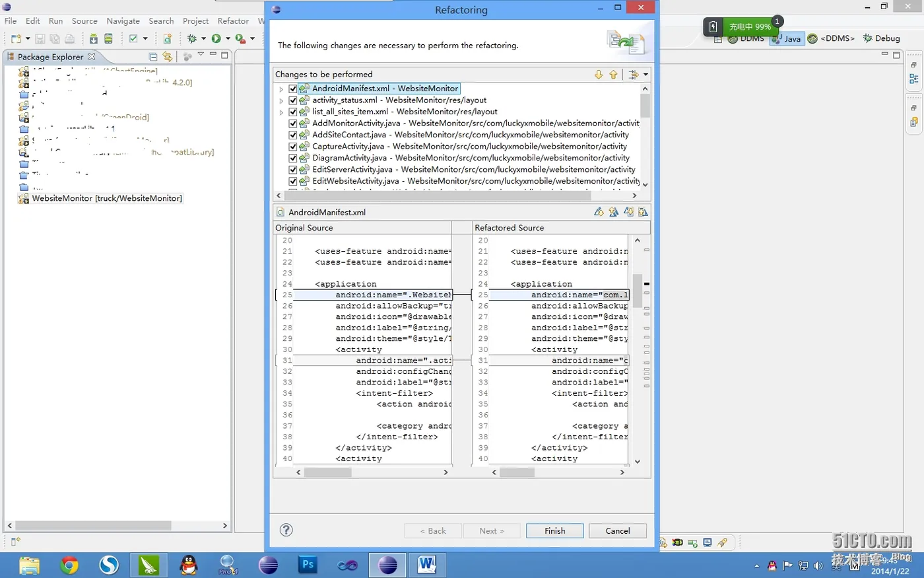Image resolution: width=924 pixels, height=578 pixels.
Task: Click the new Android XML file icon
Action: (x=168, y=39)
